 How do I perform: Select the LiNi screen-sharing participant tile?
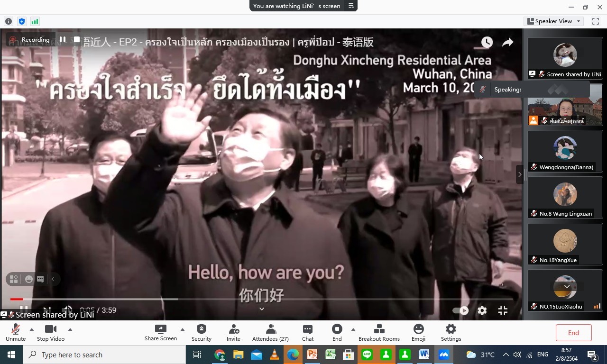(565, 58)
